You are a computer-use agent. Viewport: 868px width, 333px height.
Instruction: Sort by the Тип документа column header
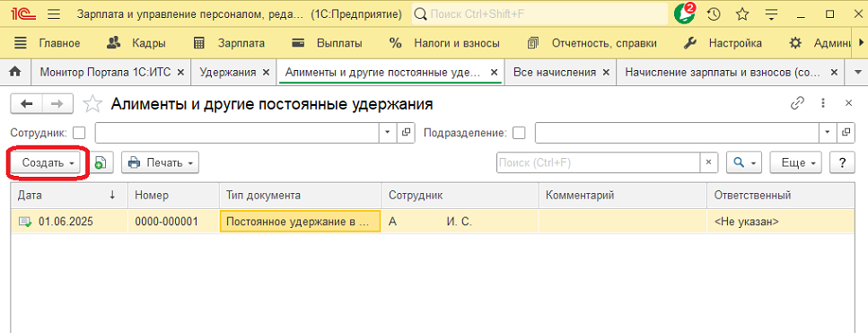tap(301, 196)
